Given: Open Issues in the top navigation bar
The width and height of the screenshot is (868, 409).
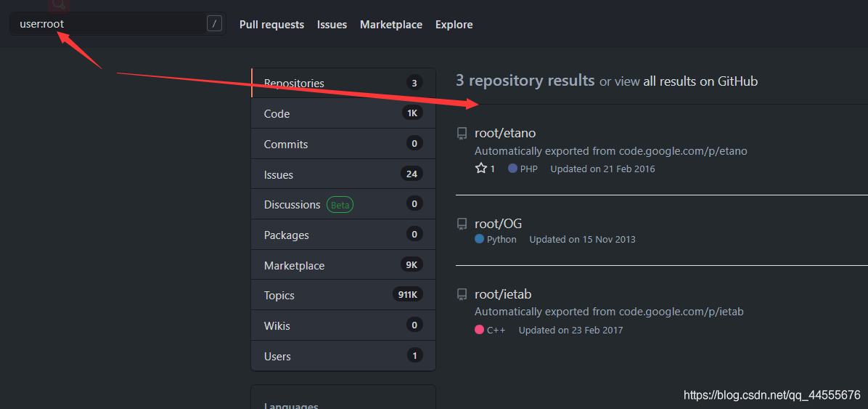Looking at the screenshot, I should (332, 25).
